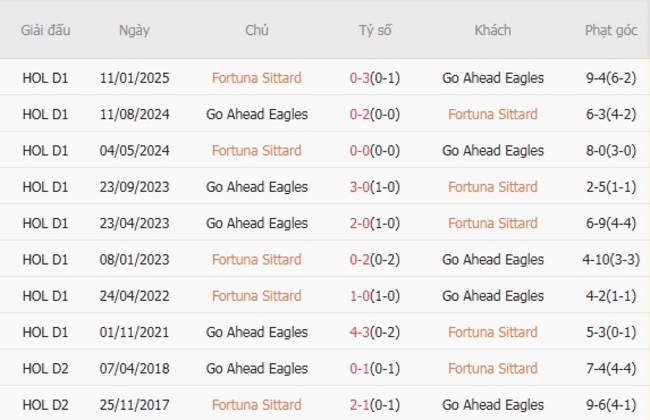Click Fortuna Sittard home team on 11/01/2025 row
The image size is (650, 420).
[x=256, y=78]
